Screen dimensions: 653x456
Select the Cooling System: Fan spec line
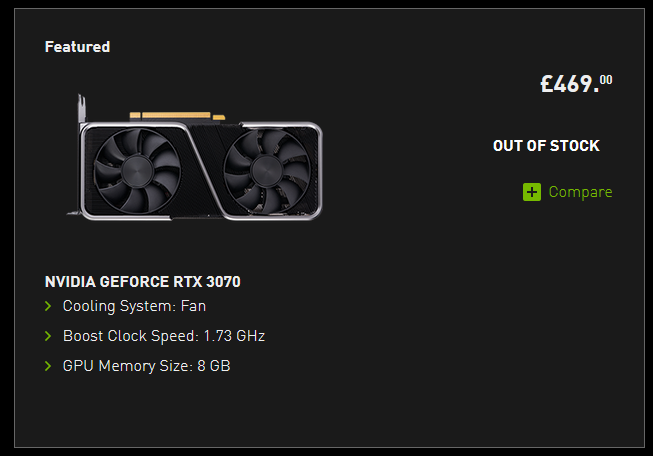(134, 306)
